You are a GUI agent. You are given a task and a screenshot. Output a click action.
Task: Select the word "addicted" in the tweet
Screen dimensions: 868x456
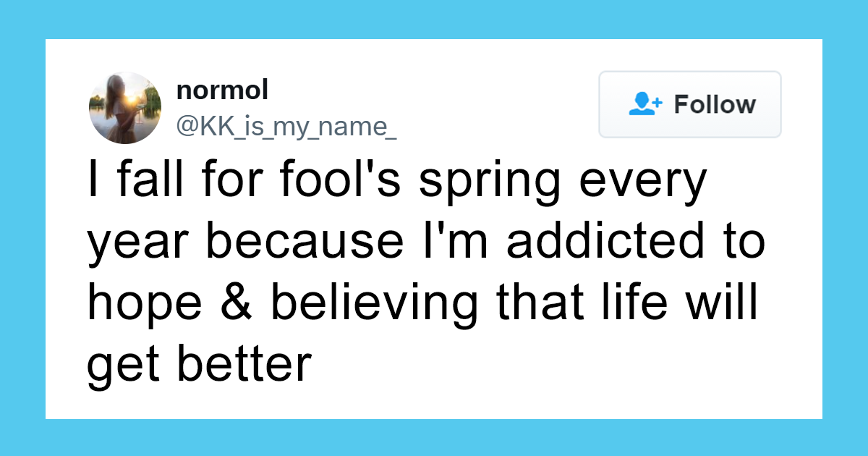[x=605, y=242]
